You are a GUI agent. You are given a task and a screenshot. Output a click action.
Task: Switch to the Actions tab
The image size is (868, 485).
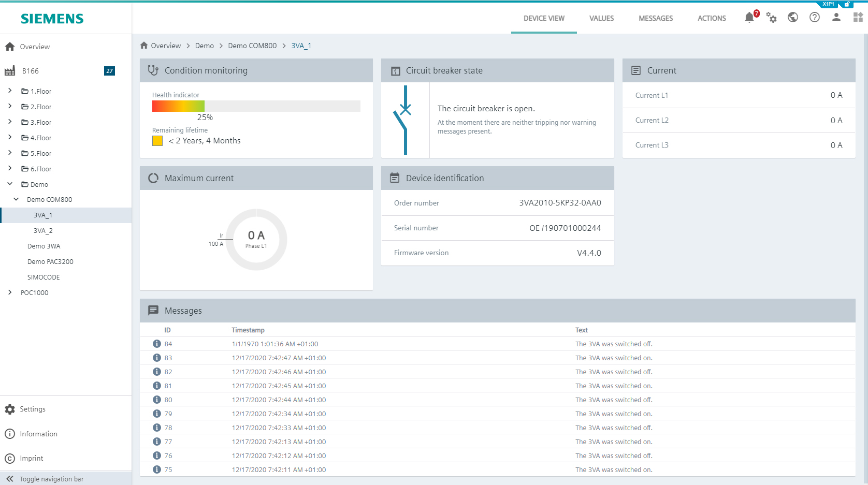pyautogui.click(x=712, y=18)
